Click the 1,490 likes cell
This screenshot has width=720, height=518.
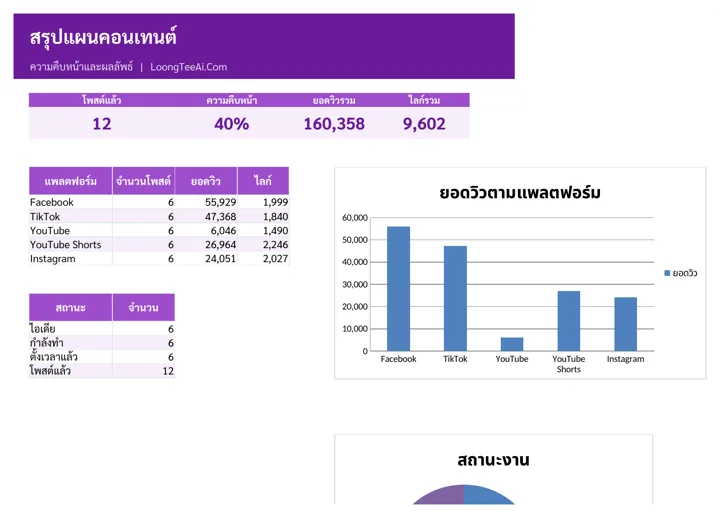264,231
